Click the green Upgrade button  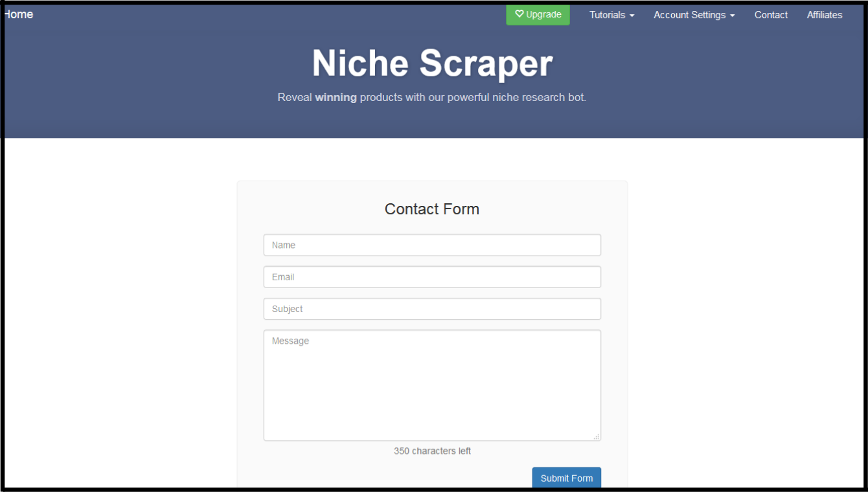(x=538, y=15)
